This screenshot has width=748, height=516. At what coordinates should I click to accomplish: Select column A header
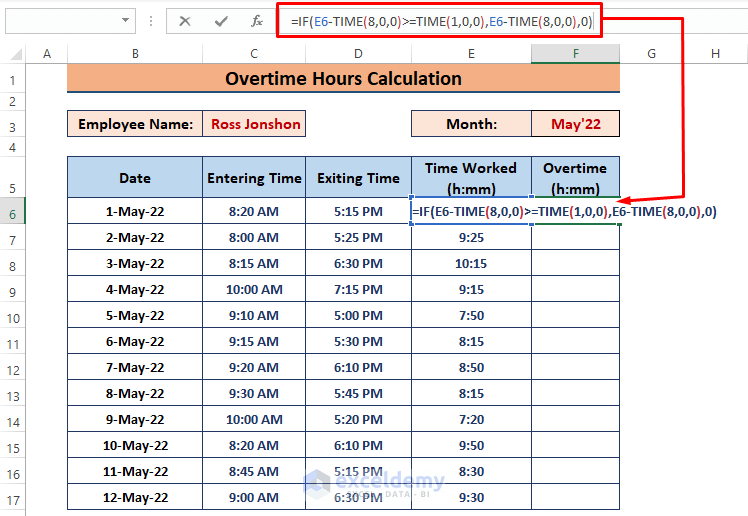tap(47, 54)
